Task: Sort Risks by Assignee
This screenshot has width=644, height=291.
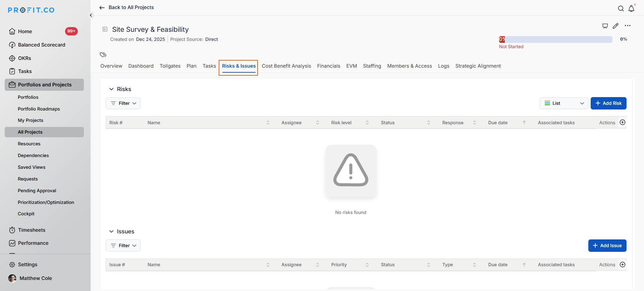Action: pos(318,123)
